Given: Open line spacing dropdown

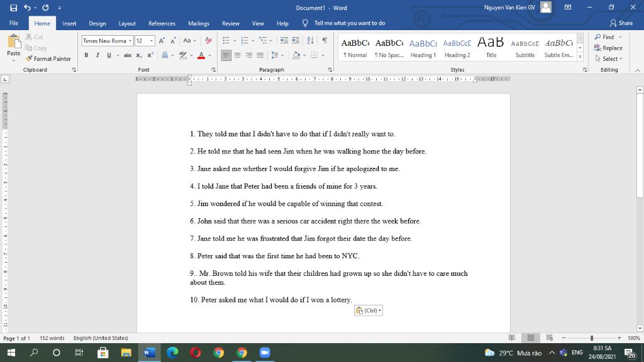Looking at the screenshot, I should [x=277, y=55].
